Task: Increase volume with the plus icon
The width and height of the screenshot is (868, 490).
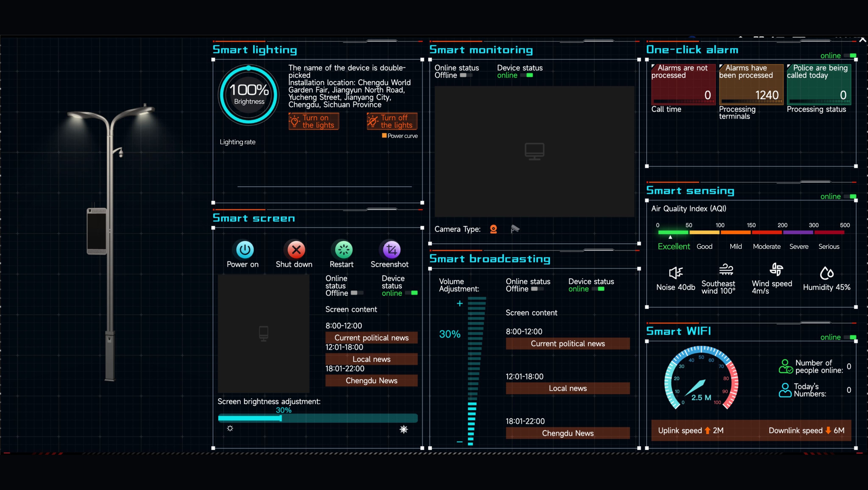Action: pyautogui.click(x=460, y=304)
